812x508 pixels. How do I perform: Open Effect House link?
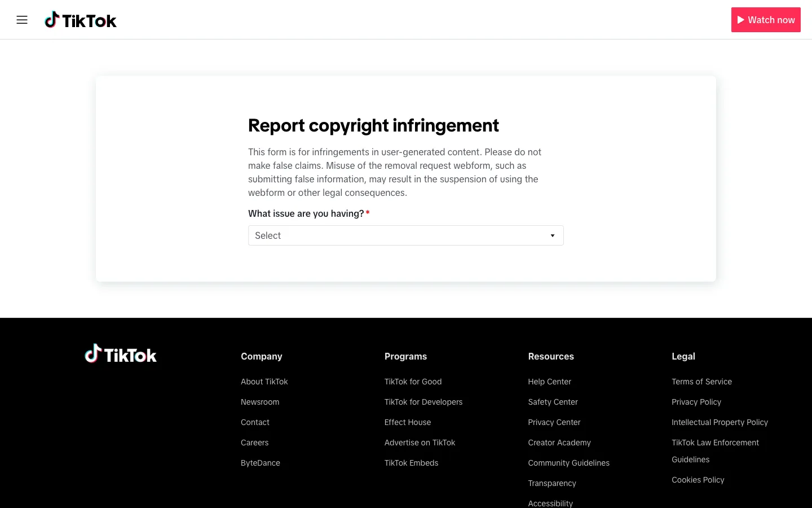pyautogui.click(x=408, y=422)
